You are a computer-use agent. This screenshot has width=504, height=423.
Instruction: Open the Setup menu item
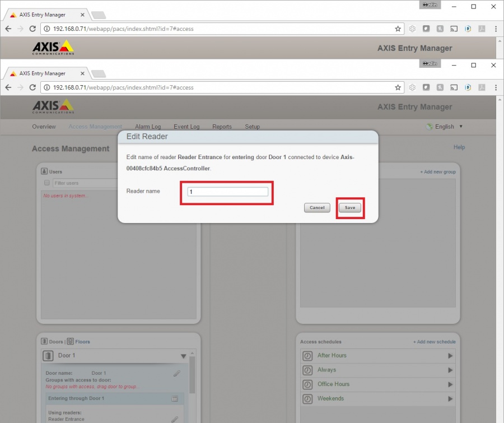253,127
